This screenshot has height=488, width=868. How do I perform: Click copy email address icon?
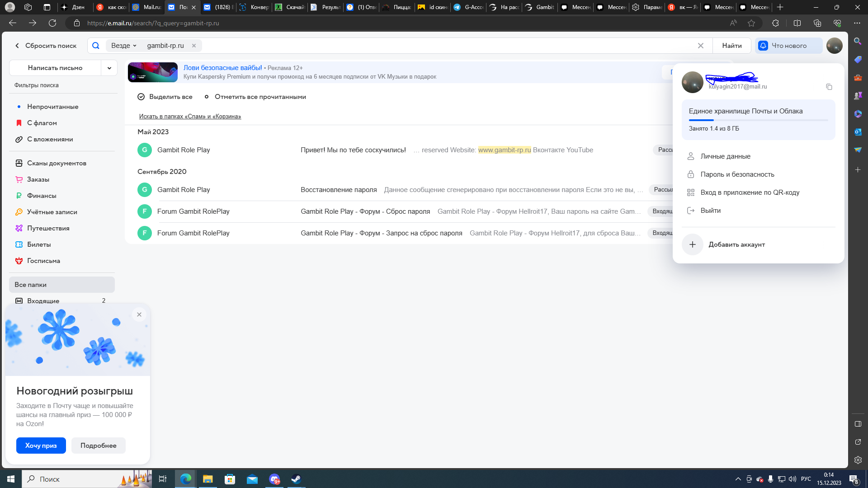[829, 87]
